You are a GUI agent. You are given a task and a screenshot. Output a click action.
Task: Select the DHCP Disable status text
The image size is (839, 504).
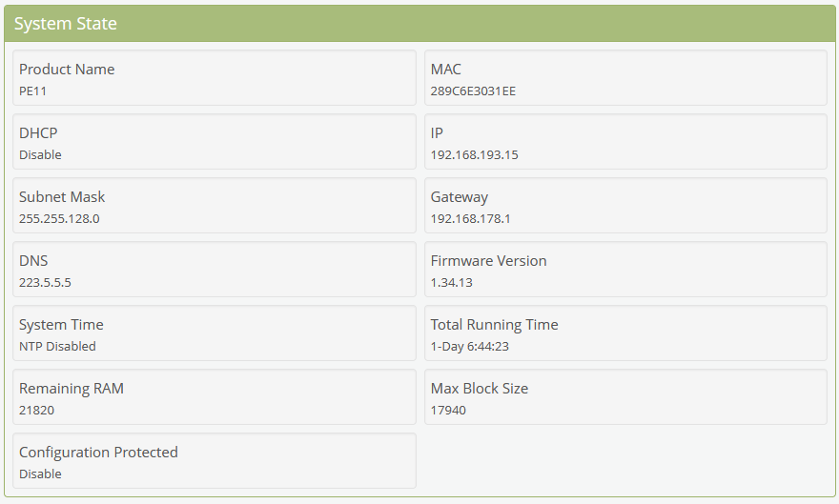pos(40,155)
